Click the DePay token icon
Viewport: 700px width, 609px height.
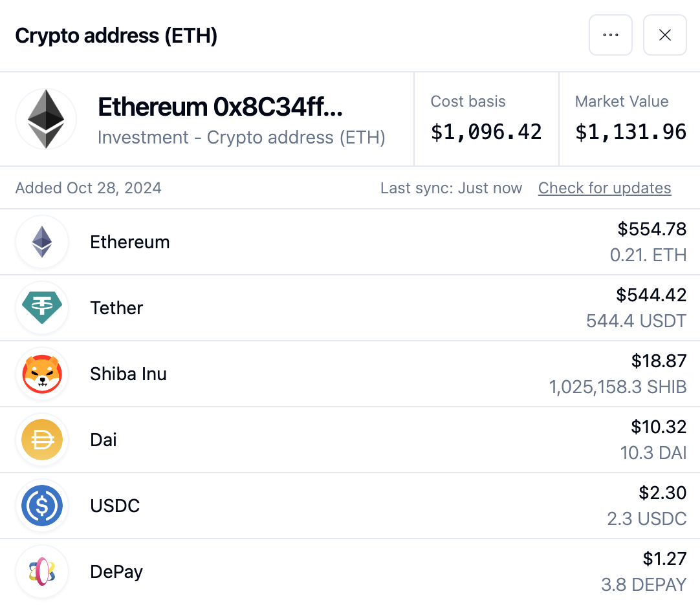(42, 572)
